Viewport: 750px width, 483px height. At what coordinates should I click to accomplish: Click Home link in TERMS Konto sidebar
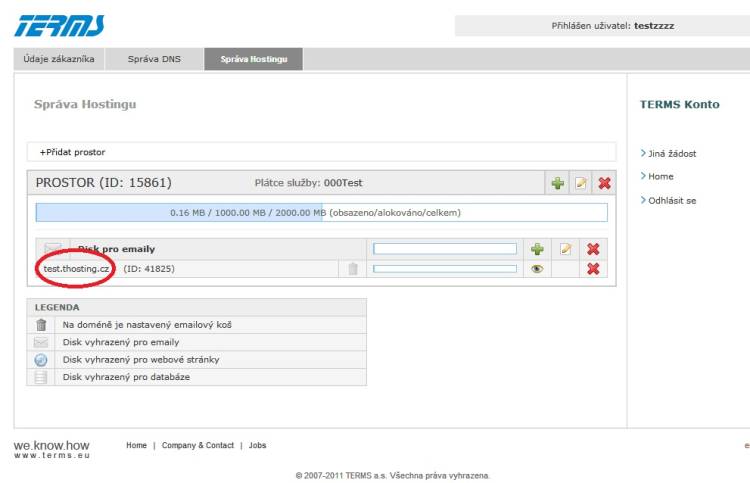(x=660, y=176)
